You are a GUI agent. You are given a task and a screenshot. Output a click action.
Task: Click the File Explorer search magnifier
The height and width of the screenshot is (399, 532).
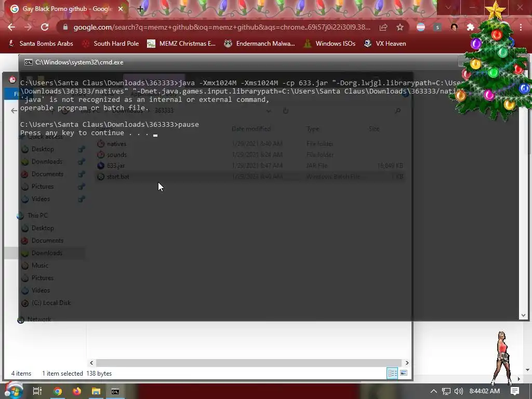[x=397, y=111]
